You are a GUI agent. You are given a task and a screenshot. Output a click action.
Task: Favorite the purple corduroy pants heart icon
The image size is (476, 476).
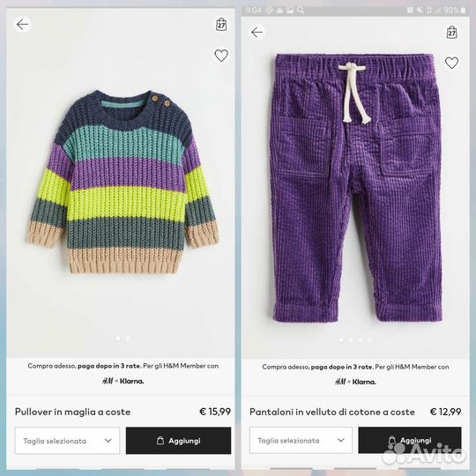(x=451, y=63)
